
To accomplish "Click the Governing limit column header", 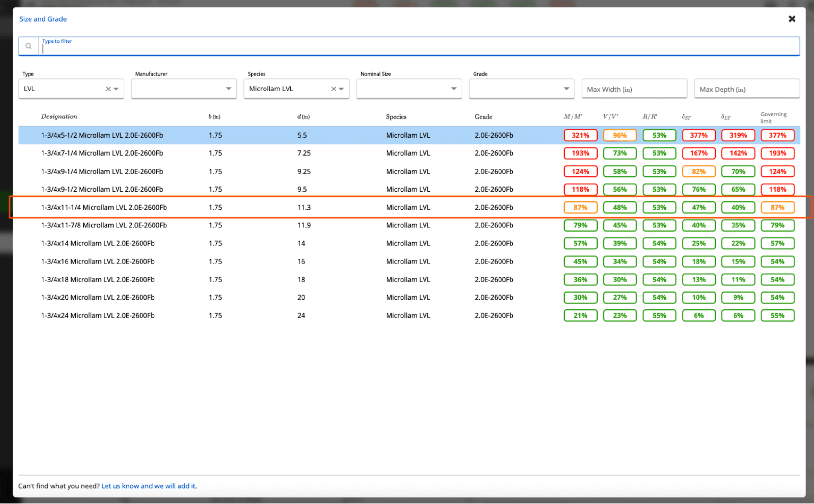I will tap(773, 117).
